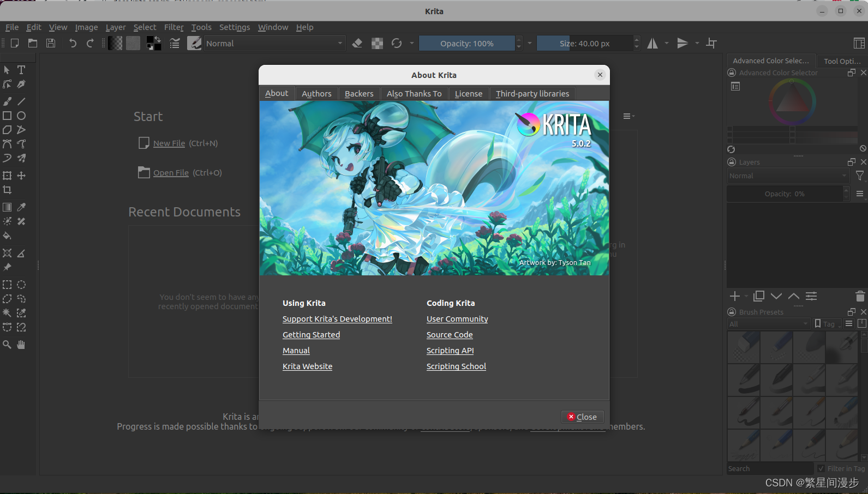Screen dimensions: 868x494
Task: Click the foreground/background color swatch
Action: (154, 43)
